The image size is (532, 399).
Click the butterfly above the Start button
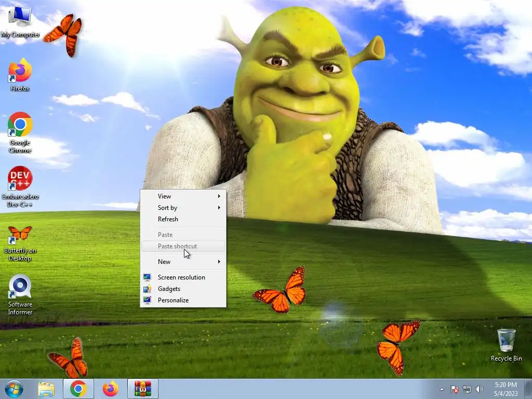click(x=69, y=357)
